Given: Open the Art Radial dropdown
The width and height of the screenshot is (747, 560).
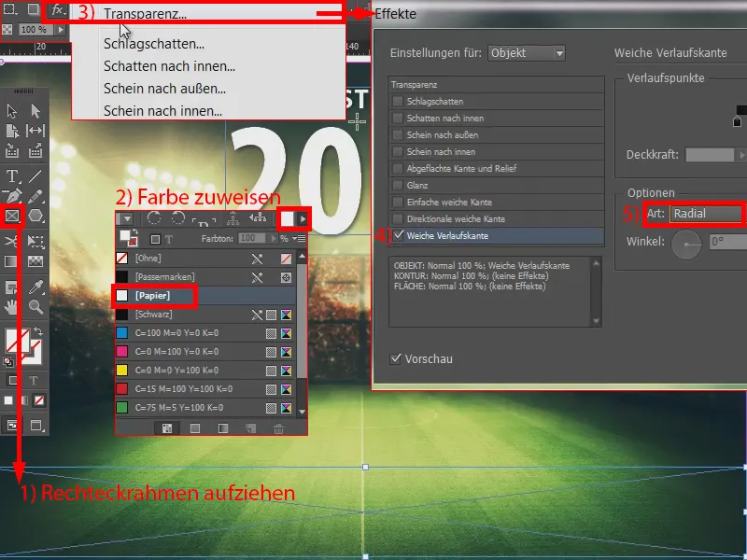Looking at the screenshot, I should 706,214.
